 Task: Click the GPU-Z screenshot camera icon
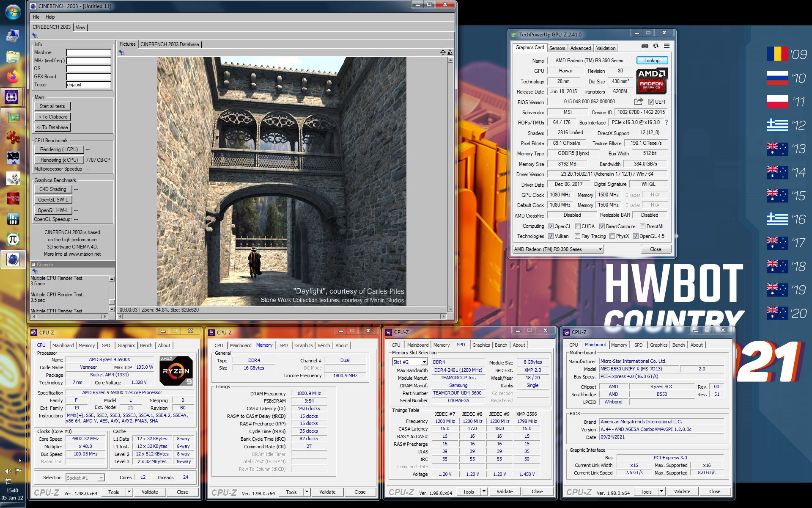(x=645, y=46)
